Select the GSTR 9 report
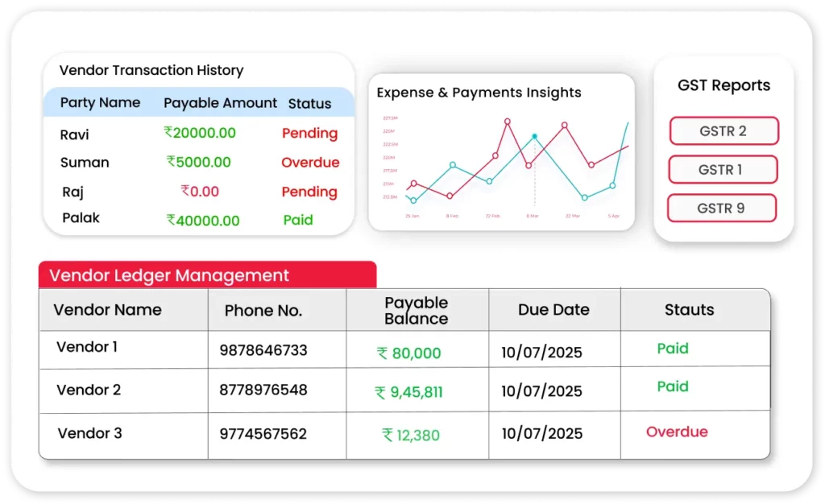The image size is (825, 504). point(721,208)
